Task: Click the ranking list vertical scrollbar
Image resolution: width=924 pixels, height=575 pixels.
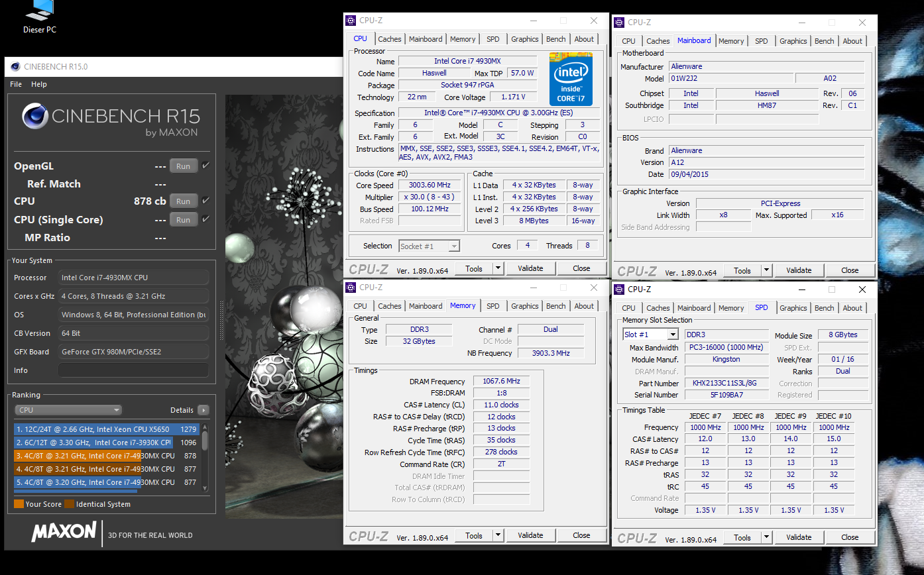Action: click(205, 456)
